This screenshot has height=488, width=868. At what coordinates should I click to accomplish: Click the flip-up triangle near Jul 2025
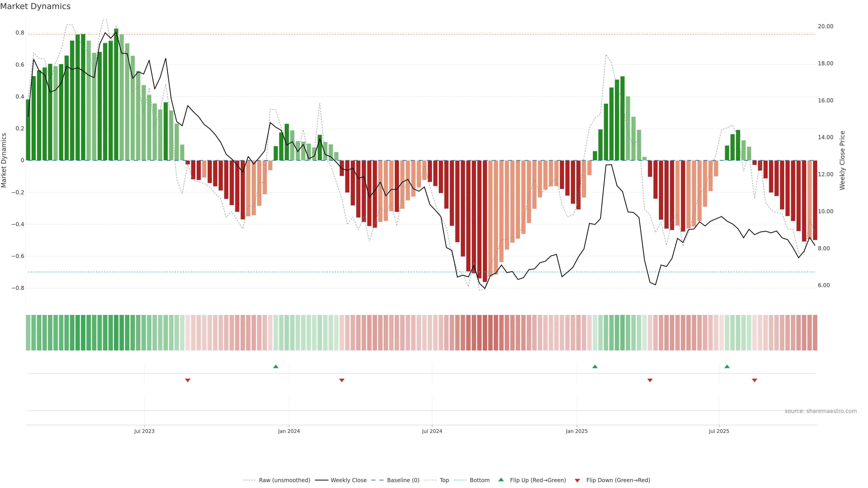727,366
